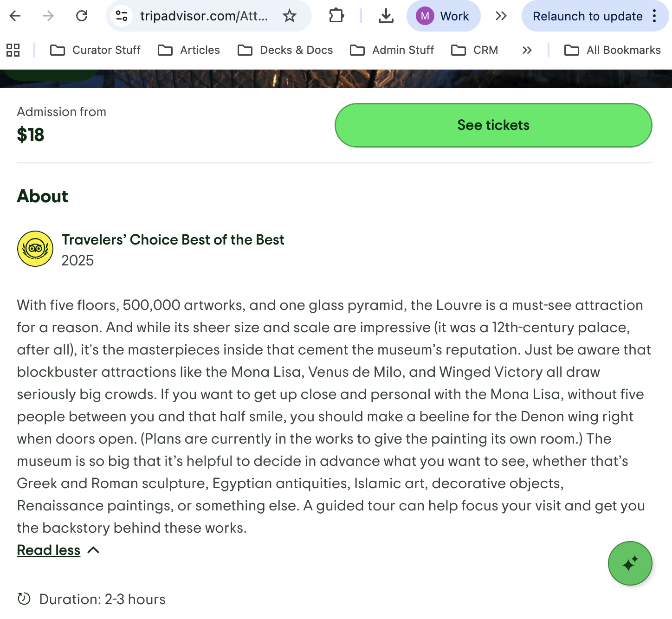Open the AI assistant sparkle button
This screenshot has height=619, width=672.
tap(630, 563)
